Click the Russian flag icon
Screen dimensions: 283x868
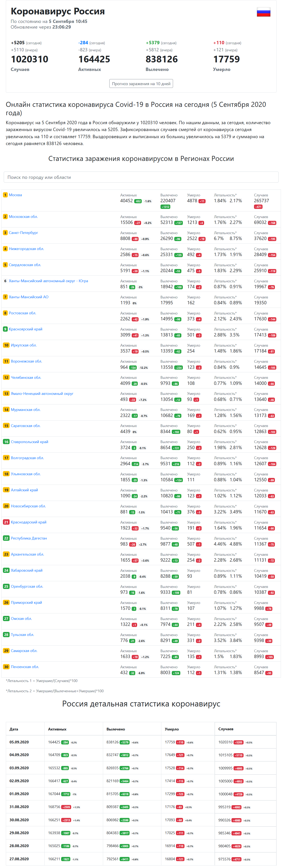point(263,12)
